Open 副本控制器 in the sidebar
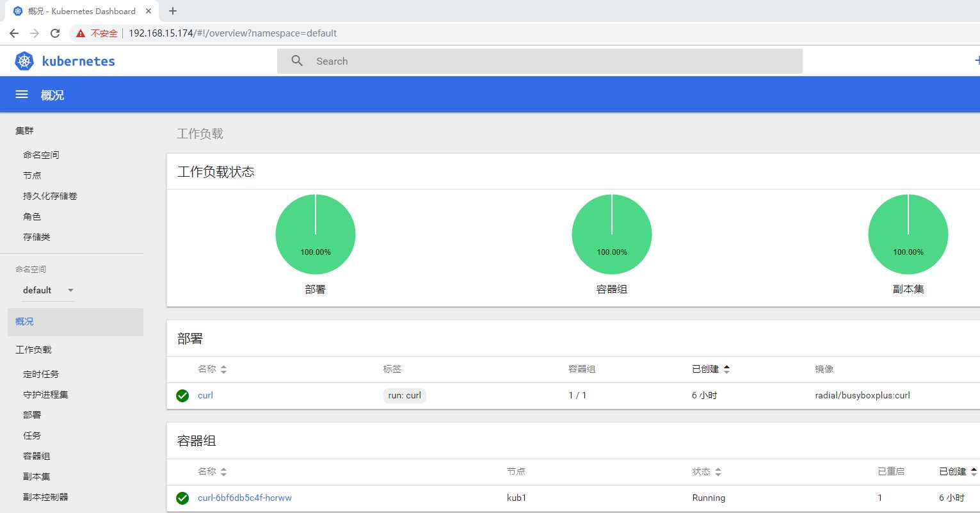The height and width of the screenshot is (513, 980). pyautogui.click(x=45, y=497)
